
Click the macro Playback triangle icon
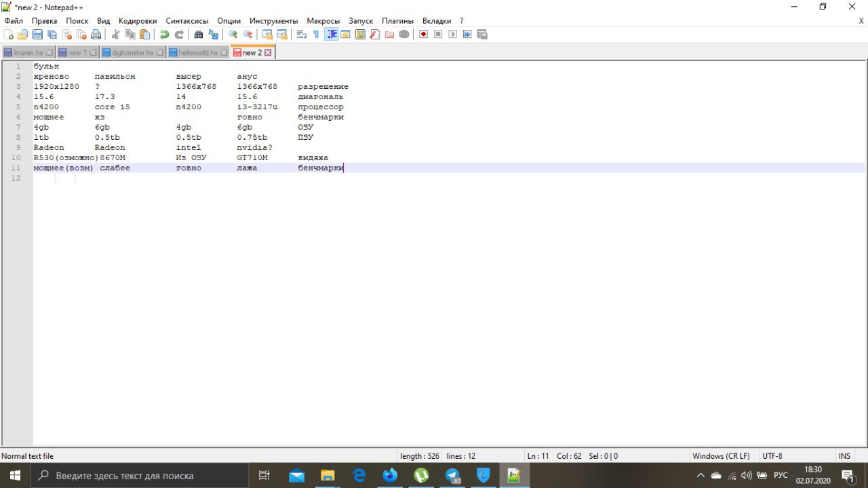coord(452,35)
